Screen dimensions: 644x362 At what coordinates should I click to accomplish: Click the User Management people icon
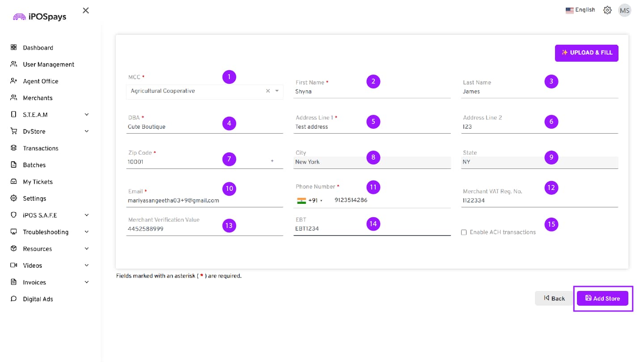pos(13,64)
